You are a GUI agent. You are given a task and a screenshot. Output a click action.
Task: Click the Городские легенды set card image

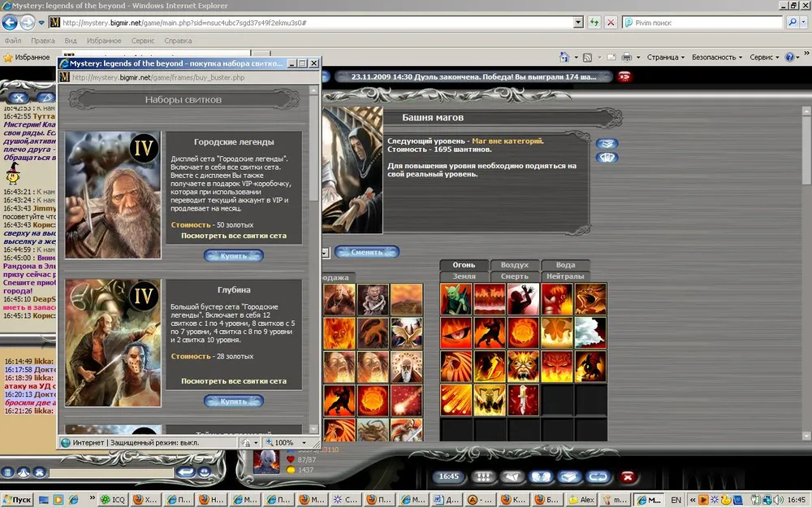(x=113, y=195)
